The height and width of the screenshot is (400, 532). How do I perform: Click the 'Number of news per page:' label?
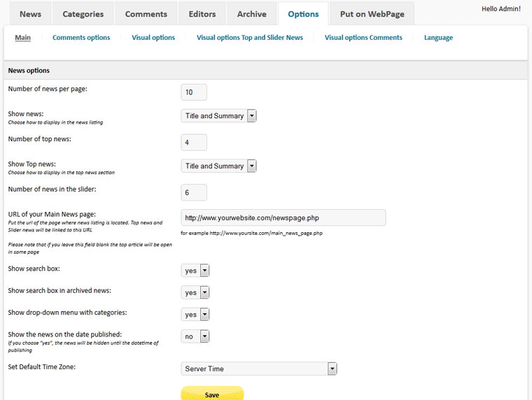[48, 89]
